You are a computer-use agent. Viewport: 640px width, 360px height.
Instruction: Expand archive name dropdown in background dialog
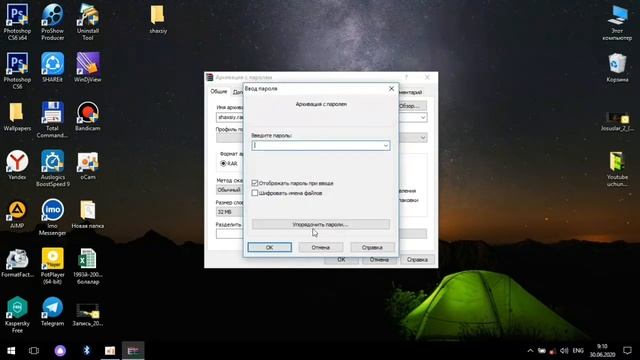423,118
